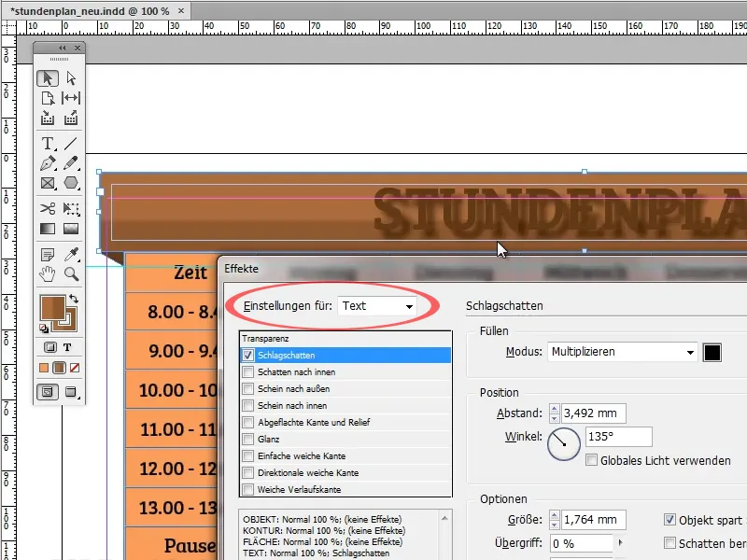Screen dimensions: 747x560
Task: Step the Abstand value up or down
Action: pyautogui.click(x=554, y=413)
